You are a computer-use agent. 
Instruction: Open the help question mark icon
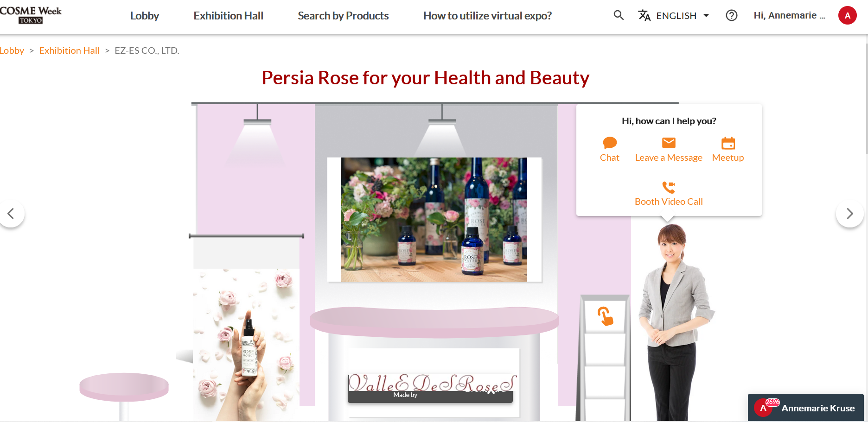tap(732, 15)
